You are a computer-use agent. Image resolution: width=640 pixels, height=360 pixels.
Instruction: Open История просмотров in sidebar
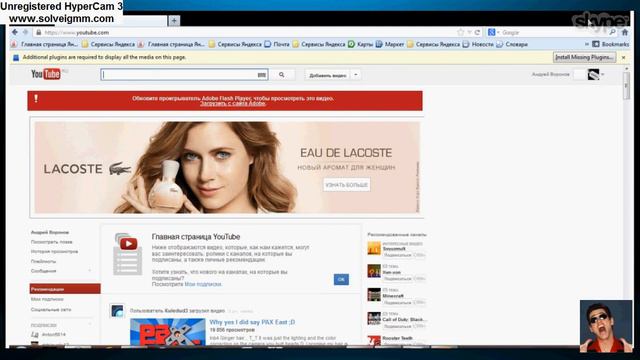click(x=54, y=251)
